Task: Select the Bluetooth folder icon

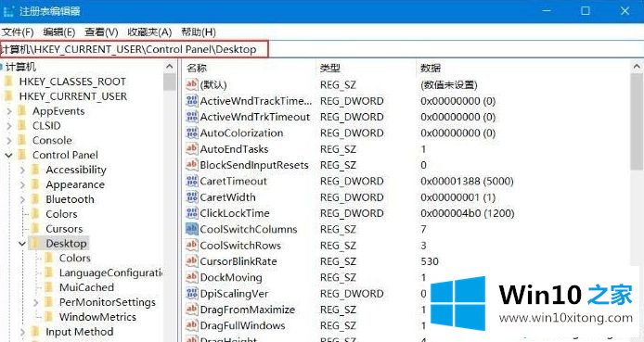Action: click(x=36, y=199)
